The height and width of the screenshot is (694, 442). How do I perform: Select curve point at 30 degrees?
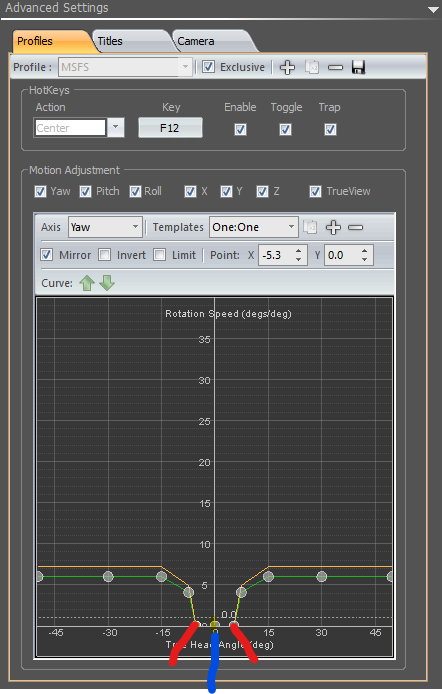(x=322, y=576)
